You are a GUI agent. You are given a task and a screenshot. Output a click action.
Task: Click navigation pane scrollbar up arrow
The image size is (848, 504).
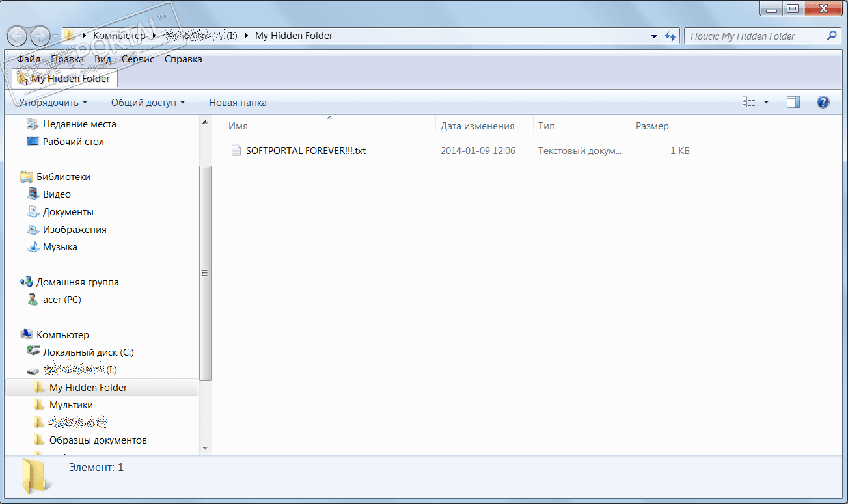point(205,122)
